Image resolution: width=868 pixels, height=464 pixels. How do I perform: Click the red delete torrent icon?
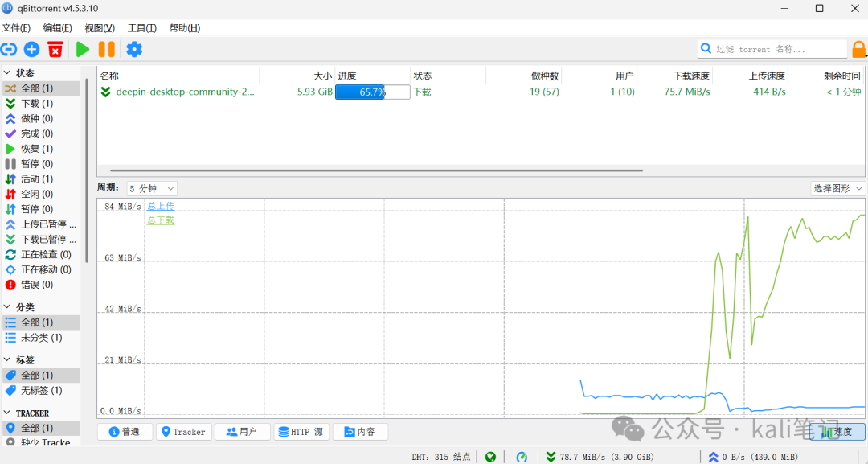click(x=55, y=49)
